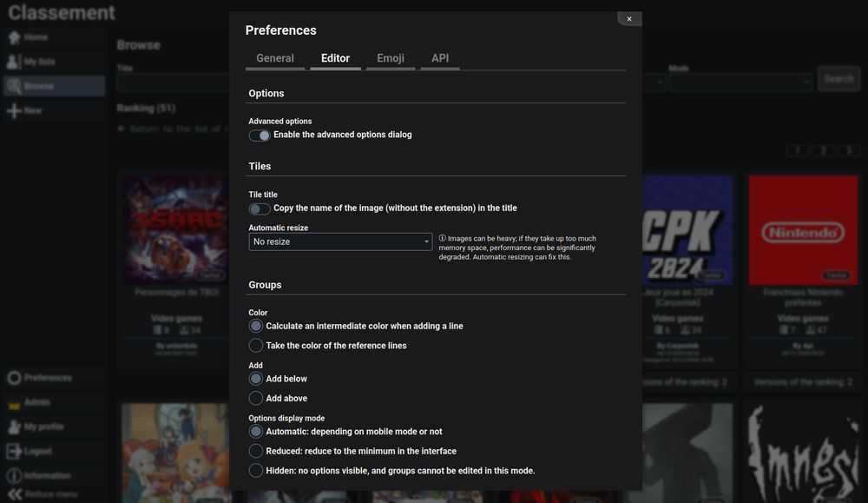The height and width of the screenshot is (503, 868).
Task: Select Take the color of reference lines
Action: tap(256, 345)
